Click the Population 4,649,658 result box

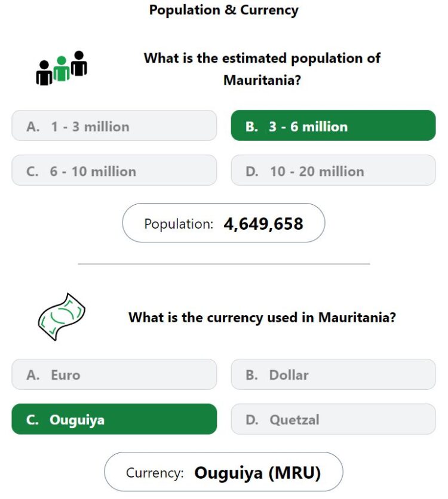pos(223,223)
